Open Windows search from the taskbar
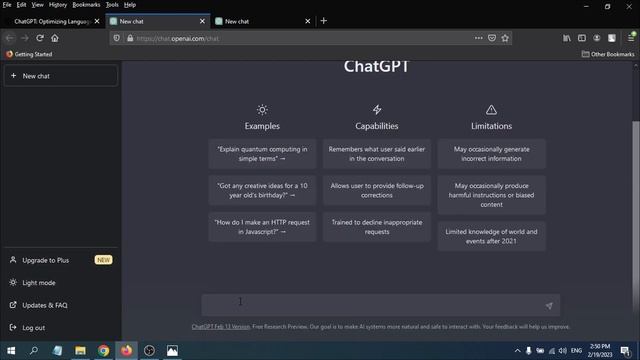This screenshot has height=360, width=640. 34,351
